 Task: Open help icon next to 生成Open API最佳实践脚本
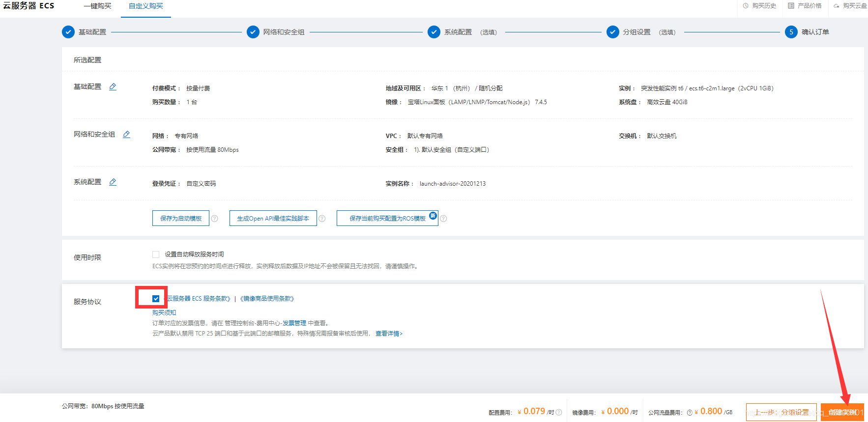click(322, 219)
